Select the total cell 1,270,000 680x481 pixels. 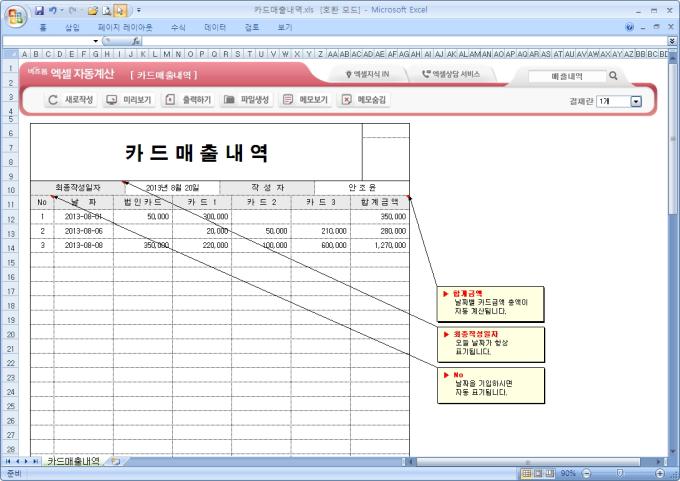(379, 245)
